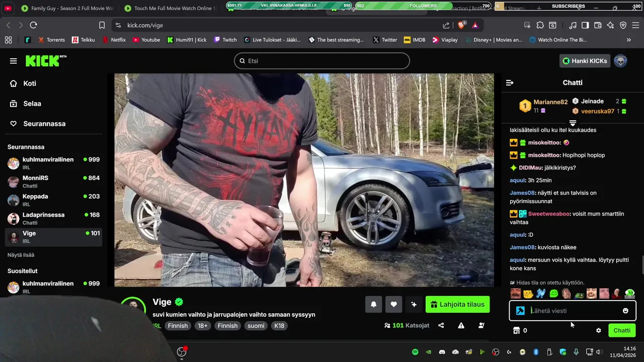Image resolution: width=644 pixels, height=362 pixels.
Task: Show hidden bookmarks overflow chevron
Action: click(628, 40)
